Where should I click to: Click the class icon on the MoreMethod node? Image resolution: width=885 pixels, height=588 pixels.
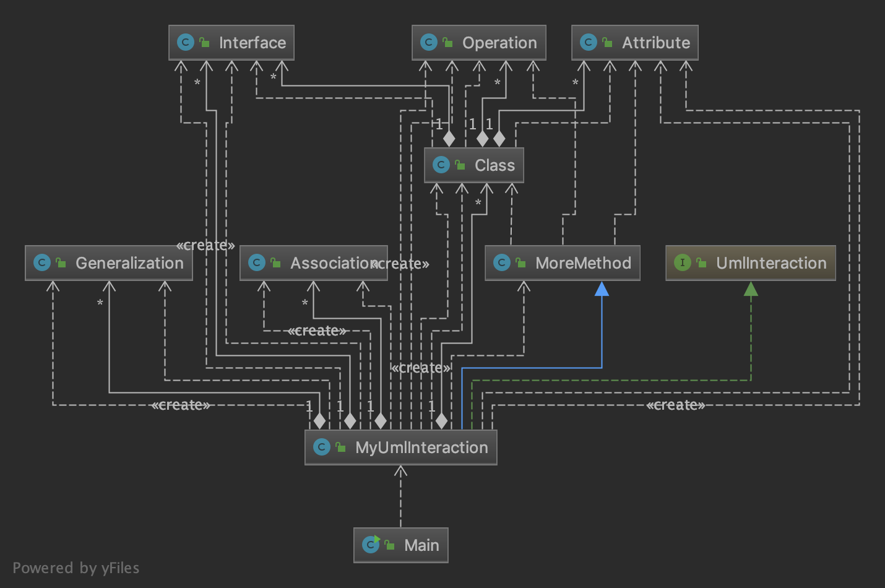tap(502, 262)
